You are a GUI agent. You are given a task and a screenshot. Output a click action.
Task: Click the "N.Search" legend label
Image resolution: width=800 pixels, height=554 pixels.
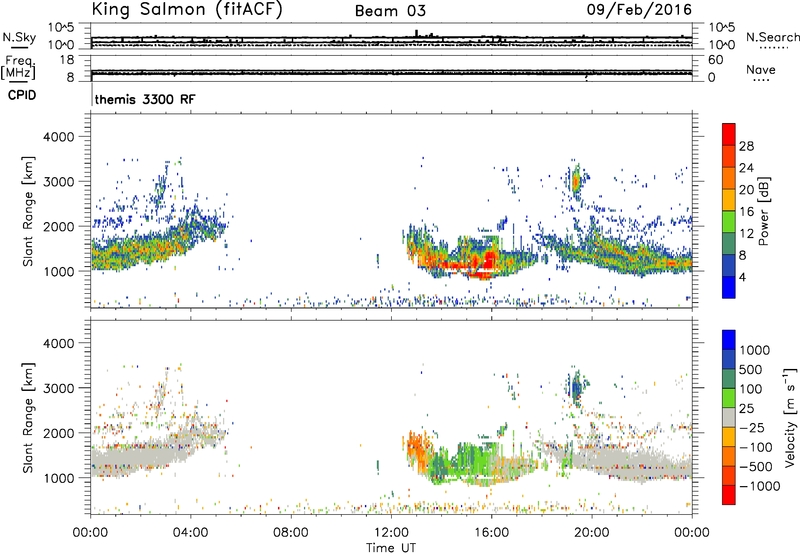point(772,37)
